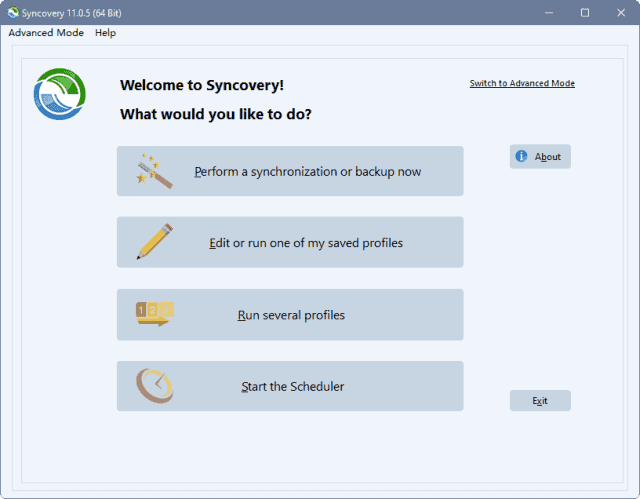This screenshot has height=499, width=640.
Task: Start the Scheduler from the welcome screen
Action: (x=292, y=386)
